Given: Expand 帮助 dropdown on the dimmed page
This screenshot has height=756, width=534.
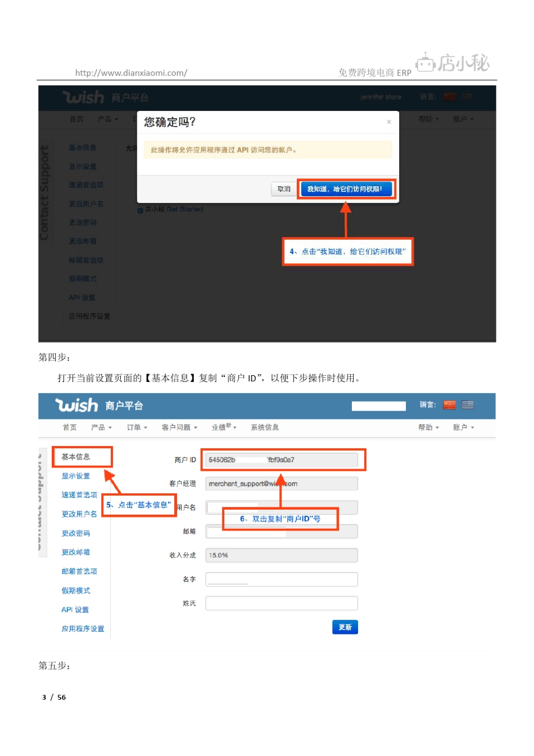Looking at the screenshot, I should [x=428, y=119].
